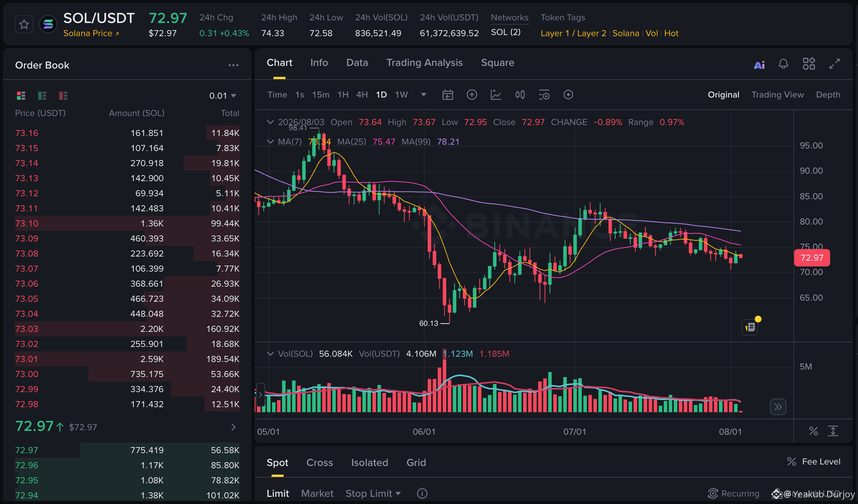
Task: Click the Solana coin logo
Action: pyautogui.click(x=48, y=24)
